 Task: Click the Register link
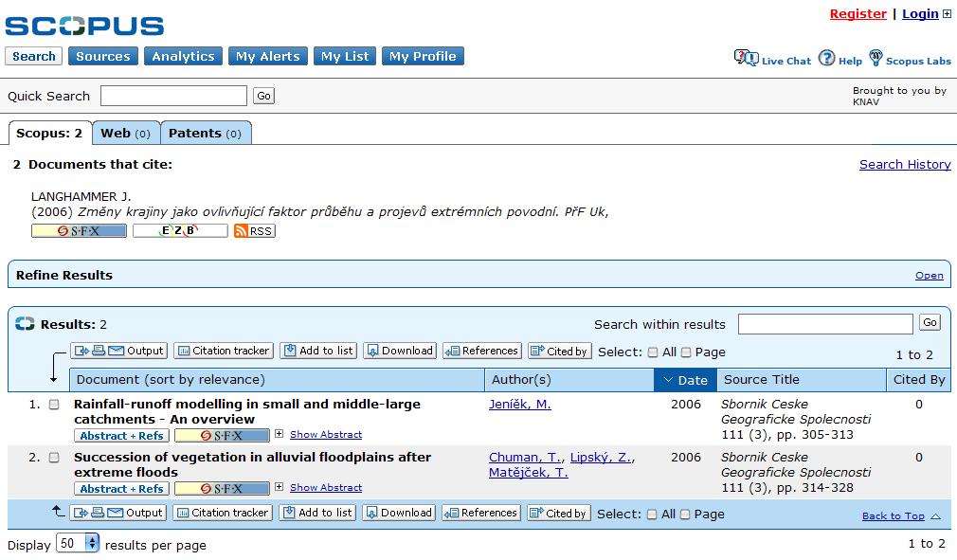click(x=858, y=13)
